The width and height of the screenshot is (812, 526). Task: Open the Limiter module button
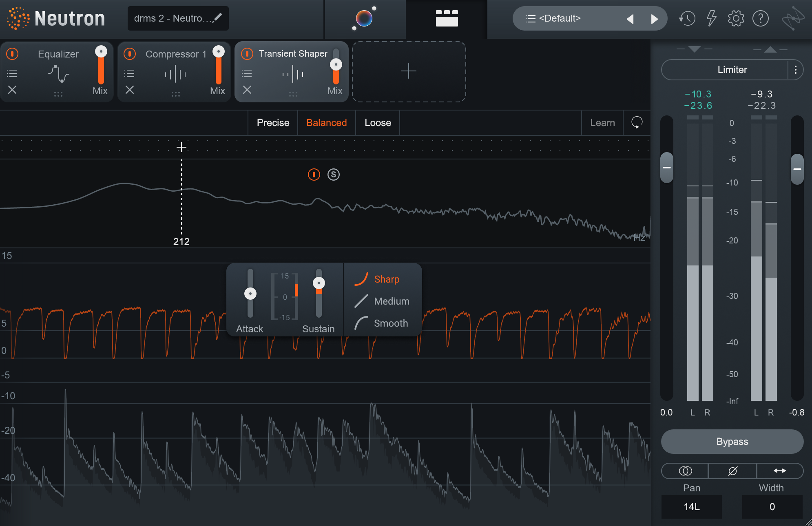point(725,70)
